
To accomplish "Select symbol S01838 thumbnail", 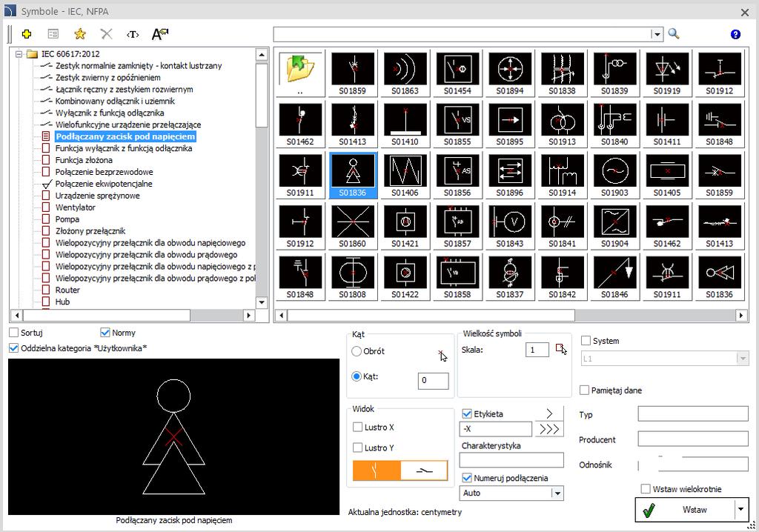I will [562, 73].
